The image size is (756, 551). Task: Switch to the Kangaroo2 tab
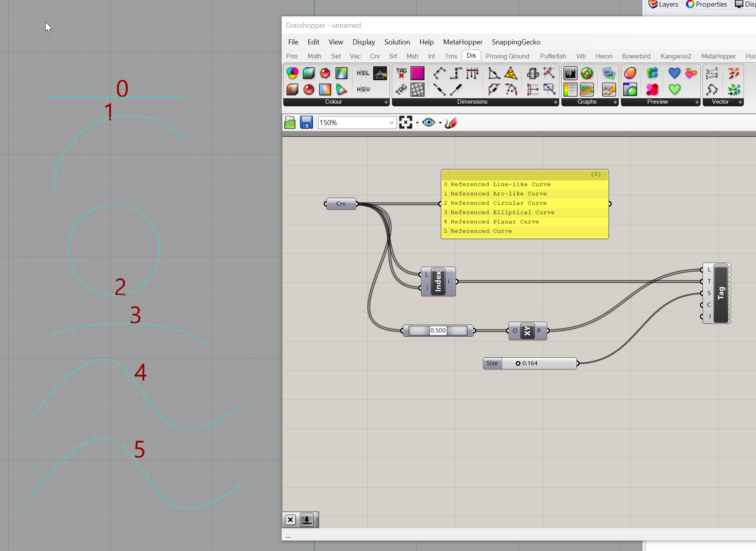coord(675,56)
